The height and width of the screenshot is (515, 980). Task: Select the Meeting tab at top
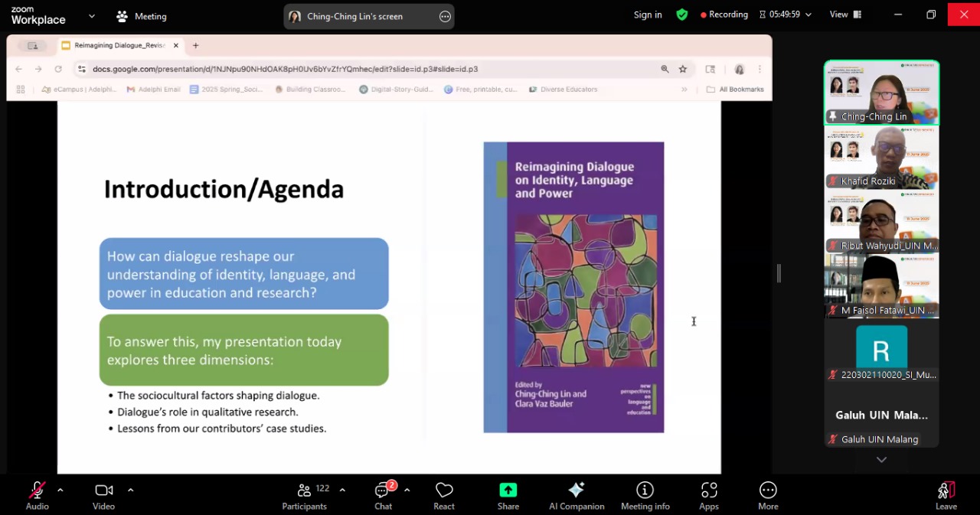pyautogui.click(x=142, y=16)
